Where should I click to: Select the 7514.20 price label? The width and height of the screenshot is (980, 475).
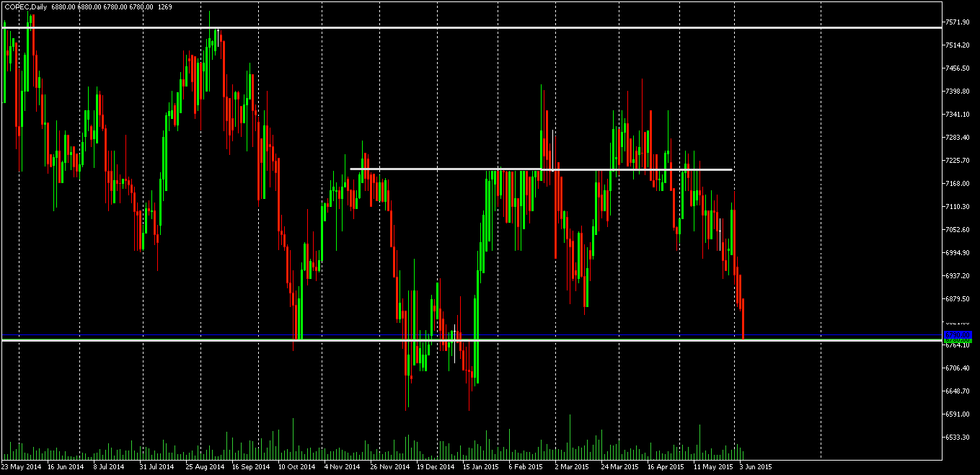(x=959, y=45)
